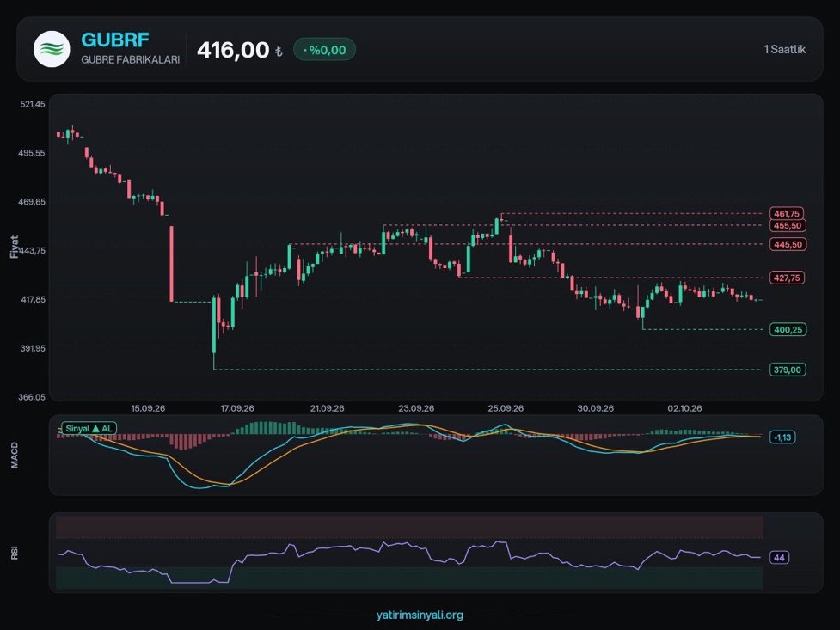Click the 21.09.26 date label
The height and width of the screenshot is (630, 840).
click(x=328, y=408)
